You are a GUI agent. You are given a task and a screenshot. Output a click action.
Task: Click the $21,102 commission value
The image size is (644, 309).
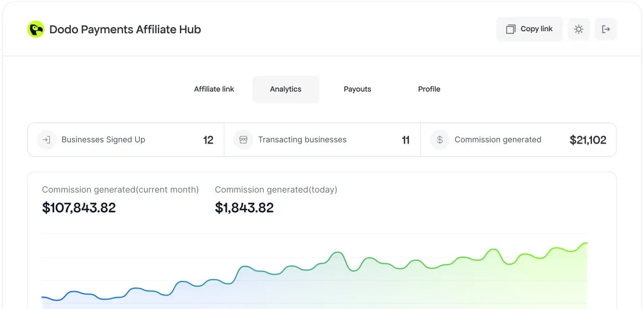click(x=588, y=139)
